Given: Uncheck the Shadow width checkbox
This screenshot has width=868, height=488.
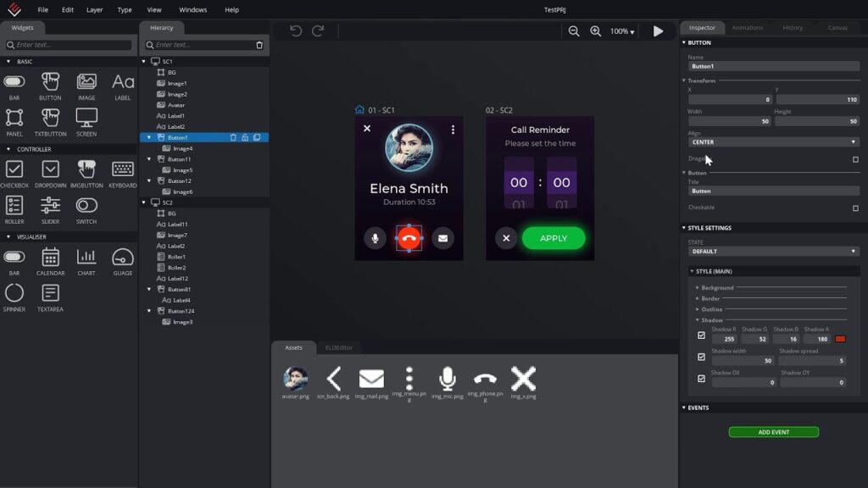Looking at the screenshot, I should coord(701,357).
